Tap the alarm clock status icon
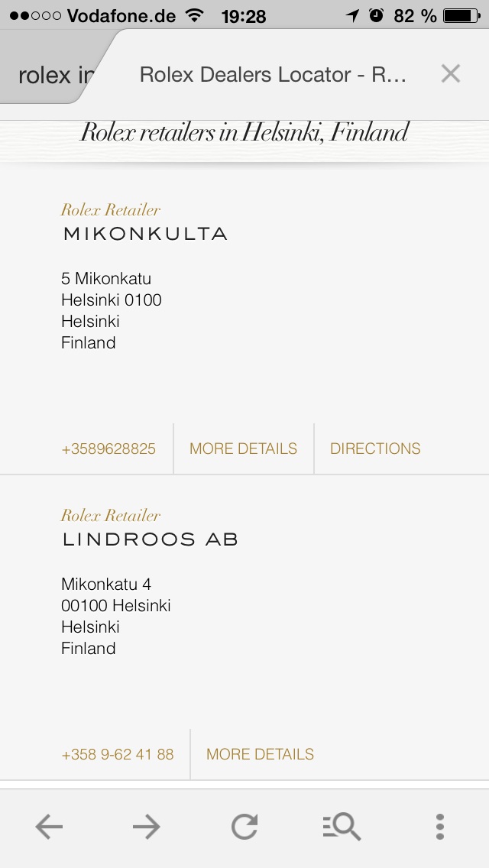The height and width of the screenshot is (868, 489). tap(376, 15)
